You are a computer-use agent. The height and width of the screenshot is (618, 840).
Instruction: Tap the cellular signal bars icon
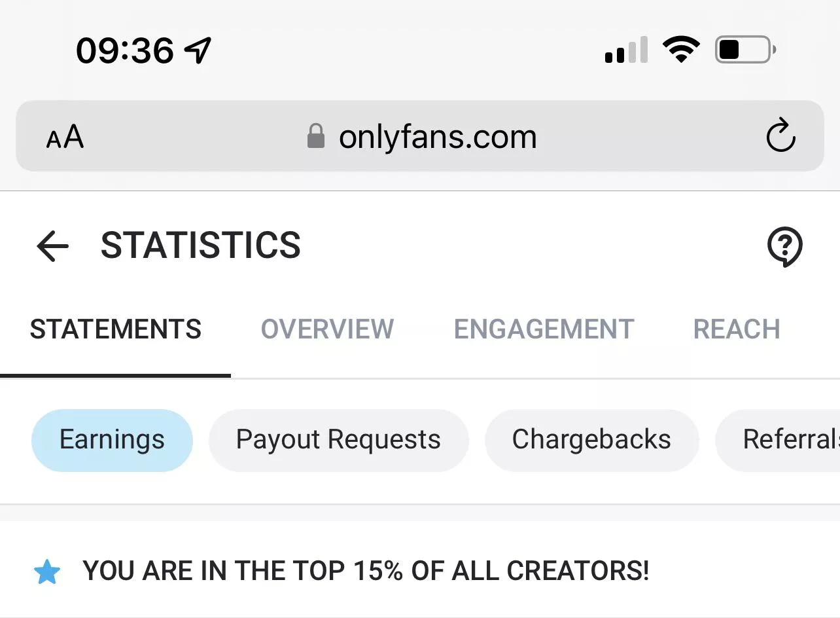click(x=626, y=50)
